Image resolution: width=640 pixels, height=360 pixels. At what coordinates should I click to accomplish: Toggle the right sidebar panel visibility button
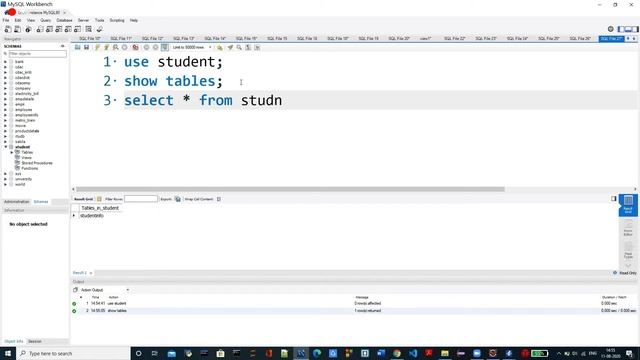pos(635,29)
